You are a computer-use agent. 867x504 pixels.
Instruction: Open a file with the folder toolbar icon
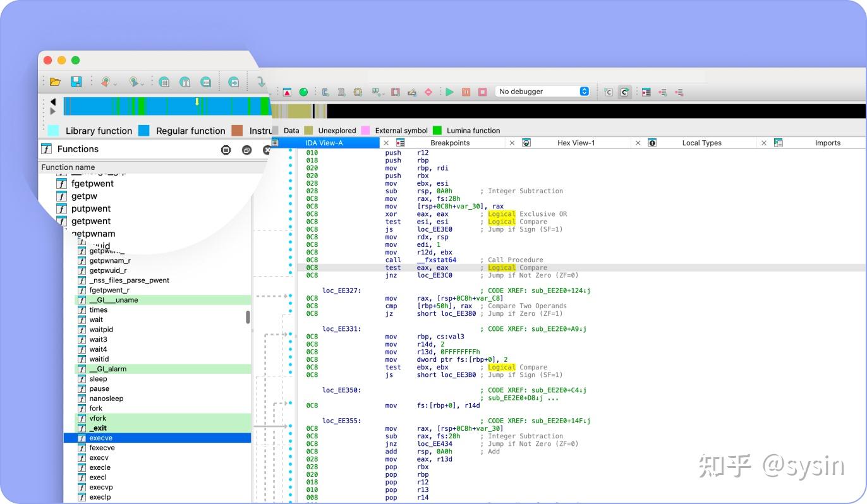pos(56,82)
